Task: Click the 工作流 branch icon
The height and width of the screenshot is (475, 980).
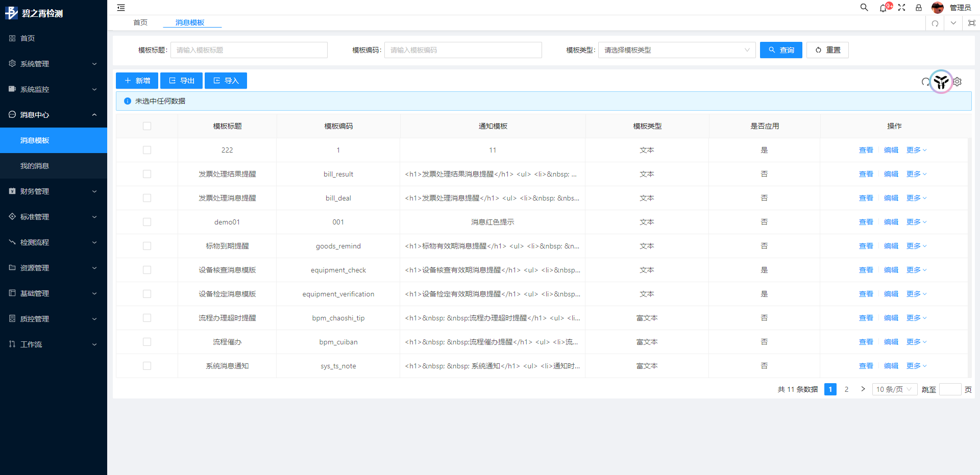Action: (12, 344)
